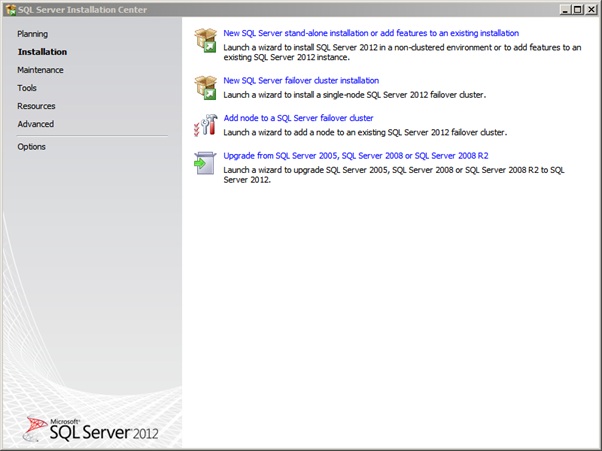Open the Planning section
This screenshot has height=451, width=602.
[x=32, y=34]
